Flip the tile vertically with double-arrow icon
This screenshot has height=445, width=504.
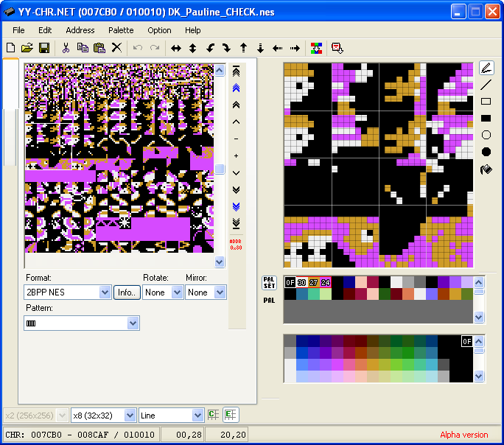(193, 49)
